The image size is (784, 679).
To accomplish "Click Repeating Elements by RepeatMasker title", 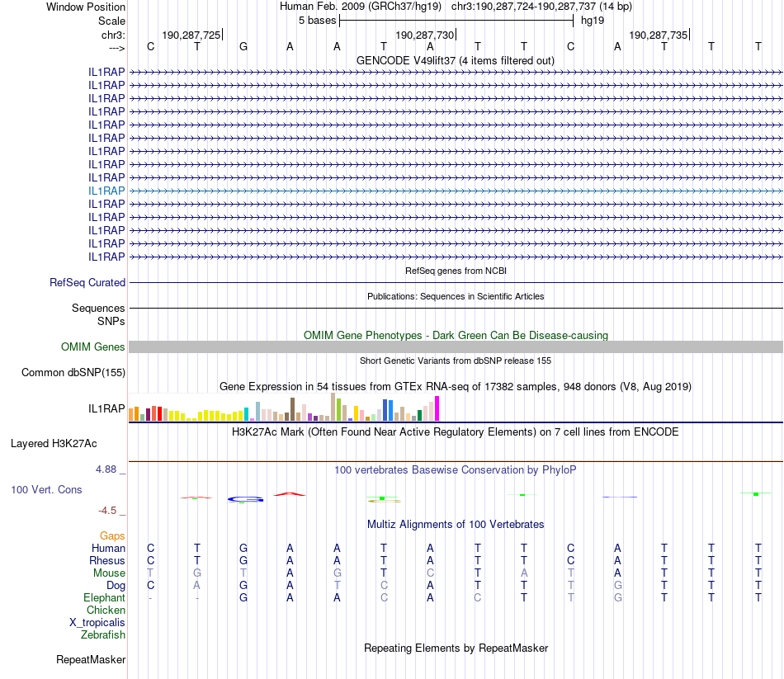I will point(456,648).
